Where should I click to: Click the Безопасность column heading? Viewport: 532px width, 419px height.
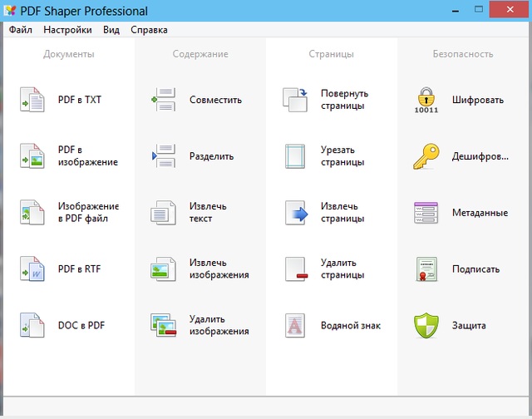pos(463,54)
